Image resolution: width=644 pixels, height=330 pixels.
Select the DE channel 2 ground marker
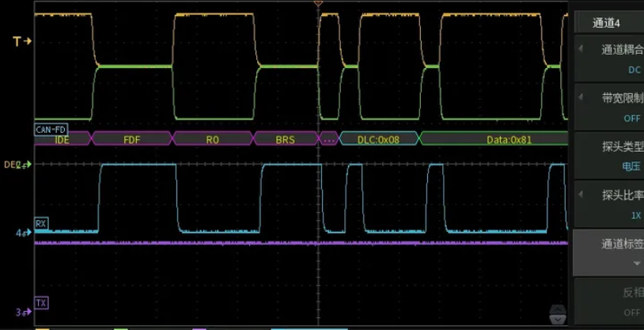pyautogui.click(x=17, y=165)
